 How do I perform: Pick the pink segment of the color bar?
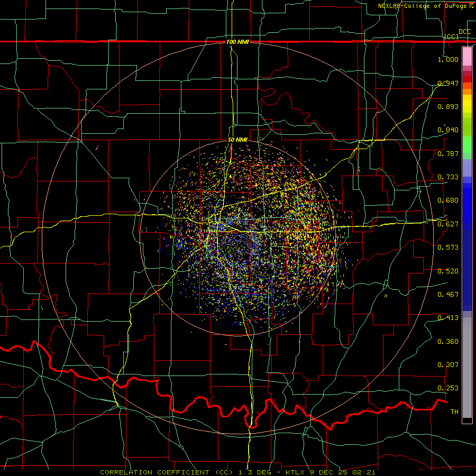click(467, 57)
